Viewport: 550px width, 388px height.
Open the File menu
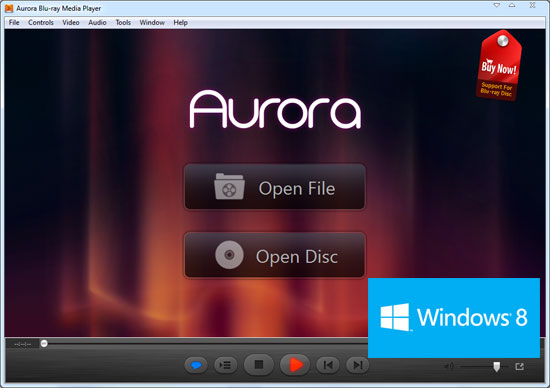point(14,22)
